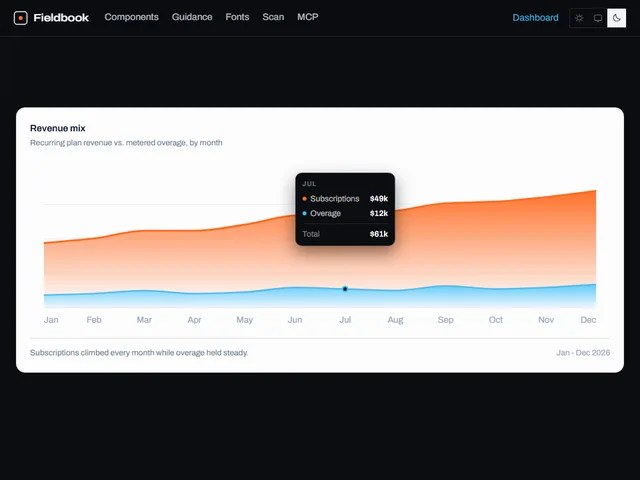Click the Jul data point marker
Image resolution: width=640 pixels, height=480 pixels.
(x=345, y=289)
